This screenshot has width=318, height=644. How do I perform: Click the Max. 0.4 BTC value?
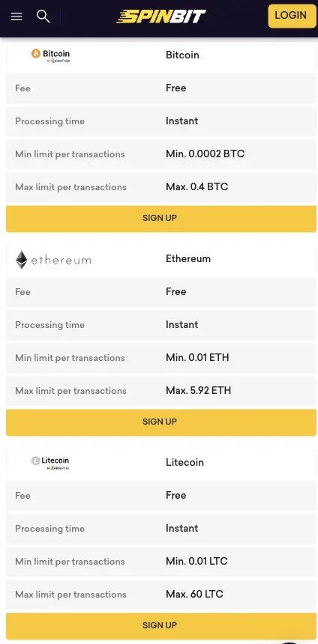point(196,187)
